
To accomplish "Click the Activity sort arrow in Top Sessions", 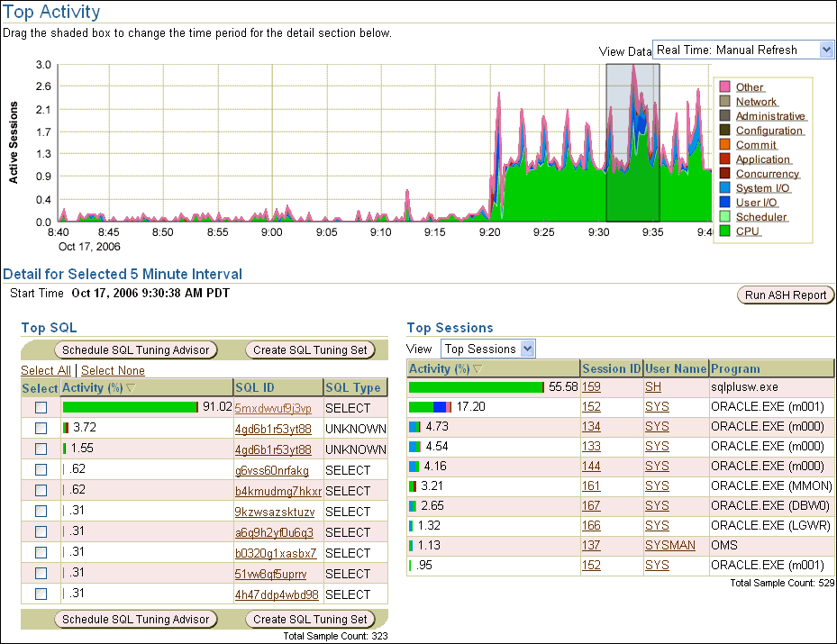I will (x=478, y=369).
